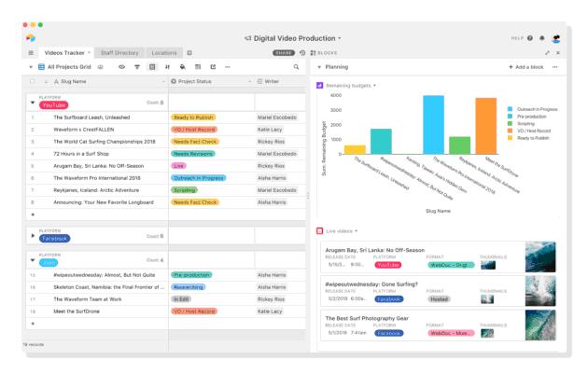Open the Group records tool
The image size is (588, 374).
pyautogui.click(x=152, y=67)
